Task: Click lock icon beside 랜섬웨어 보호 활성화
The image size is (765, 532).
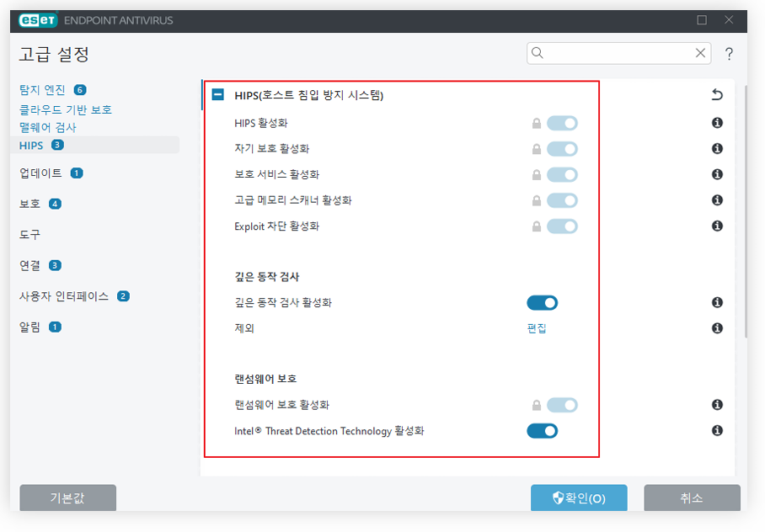Action: pyautogui.click(x=537, y=405)
